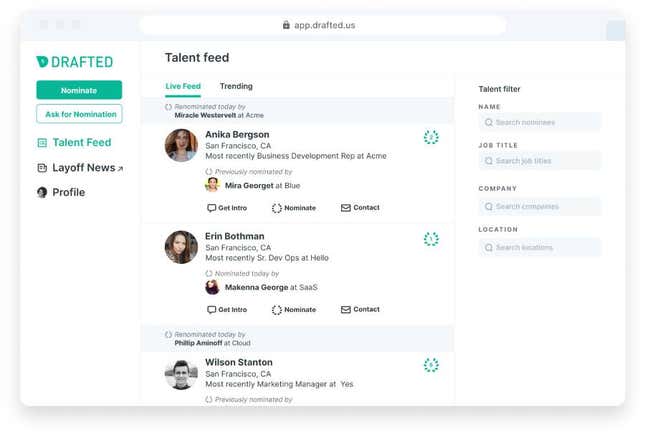Click Wilson Stanton's nomination count badge
The image size is (645, 436).
431,365
